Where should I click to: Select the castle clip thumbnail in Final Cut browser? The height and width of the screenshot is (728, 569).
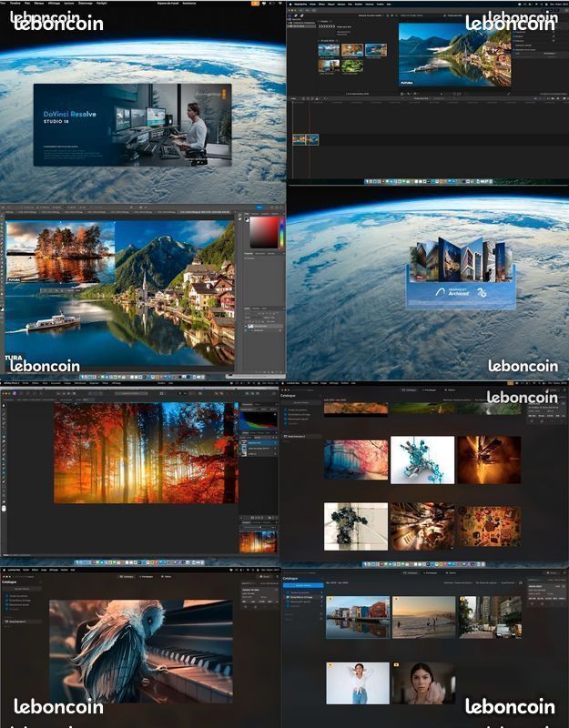(329, 66)
